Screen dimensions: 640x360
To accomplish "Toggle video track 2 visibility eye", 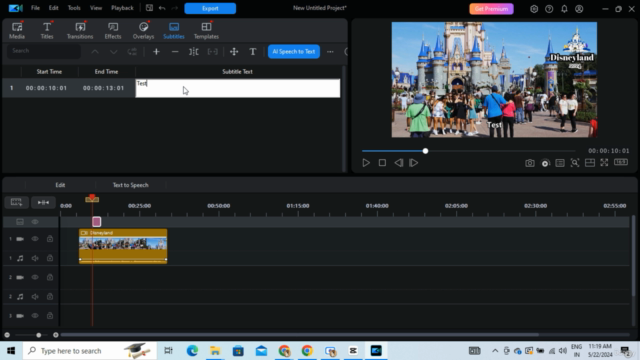I will click(35, 277).
